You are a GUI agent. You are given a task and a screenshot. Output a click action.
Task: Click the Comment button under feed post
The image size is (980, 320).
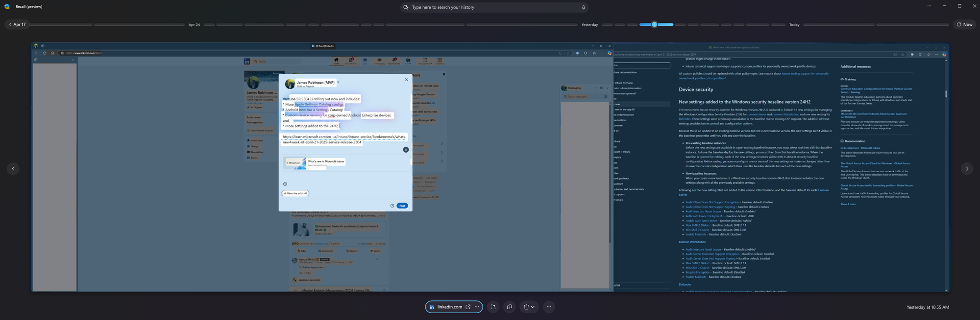pos(326,251)
